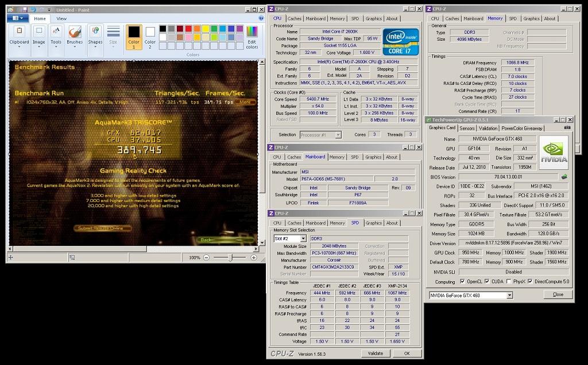Click the NVIDIA logo in GPU-Z
The height and width of the screenshot is (365, 588).
coord(554,152)
